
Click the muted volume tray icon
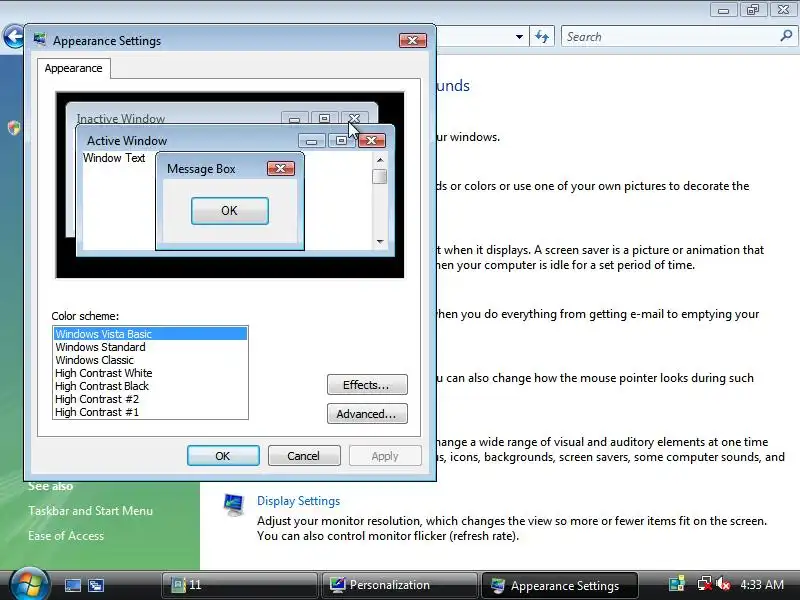(x=722, y=584)
